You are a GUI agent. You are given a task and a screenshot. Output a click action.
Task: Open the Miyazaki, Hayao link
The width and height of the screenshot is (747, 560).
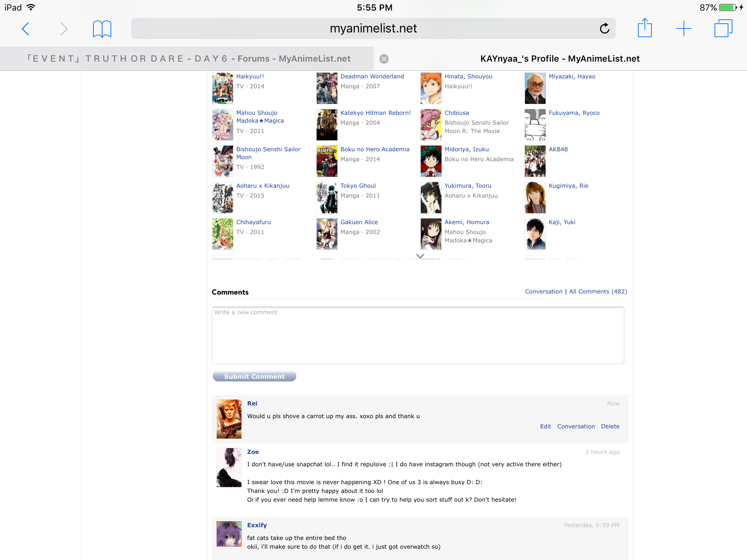coord(572,76)
